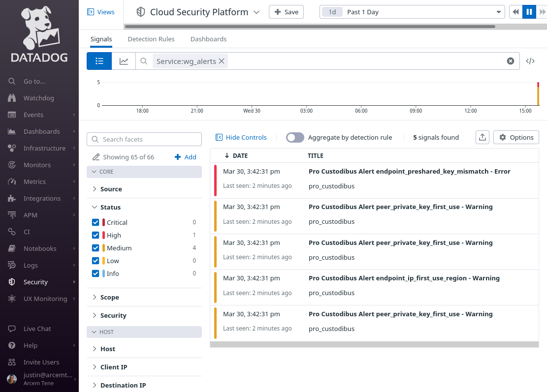Open Watchdog from the sidebar

coord(39,98)
